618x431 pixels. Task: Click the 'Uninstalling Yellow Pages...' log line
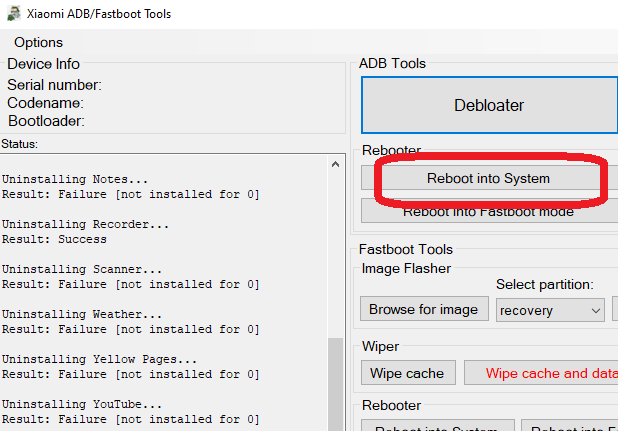pos(99,359)
